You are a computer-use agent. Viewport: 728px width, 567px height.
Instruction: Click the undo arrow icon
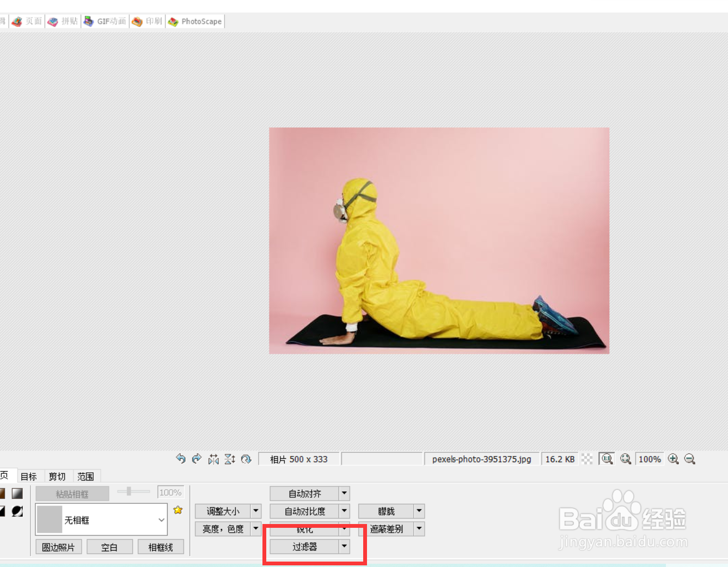[x=181, y=459]
